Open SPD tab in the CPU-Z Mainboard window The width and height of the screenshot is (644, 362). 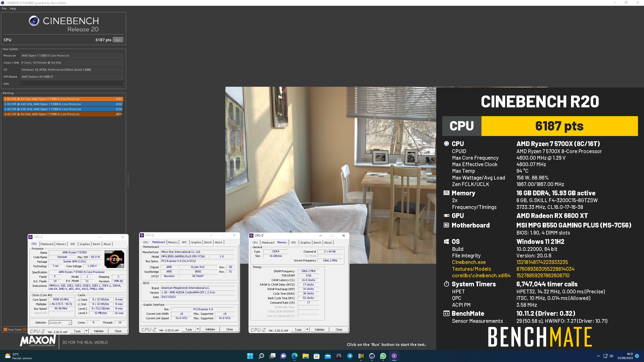184,242
